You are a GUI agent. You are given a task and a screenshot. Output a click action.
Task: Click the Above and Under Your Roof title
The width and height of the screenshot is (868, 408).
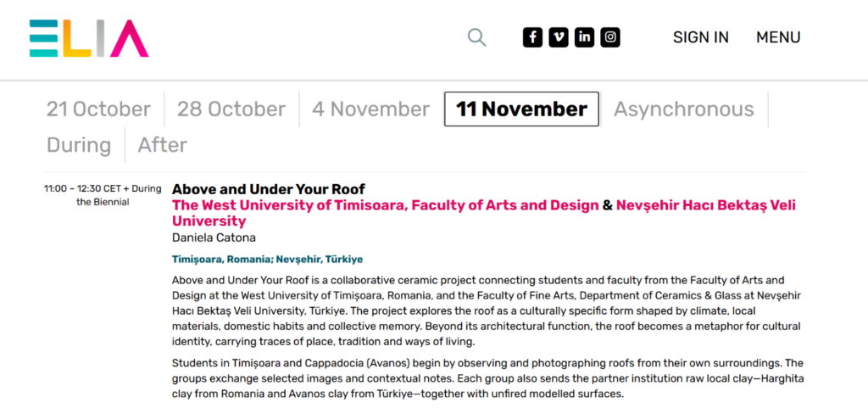coord(269,189)
